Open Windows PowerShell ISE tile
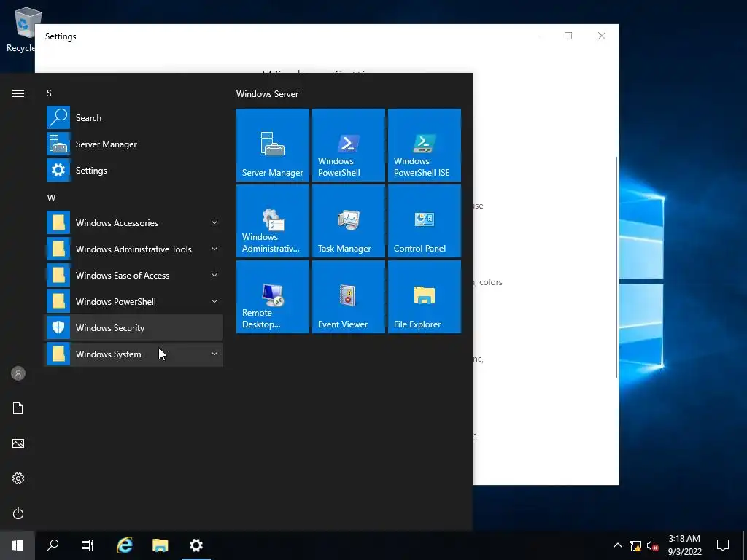747x560 pixels. (x=424, y=145)
